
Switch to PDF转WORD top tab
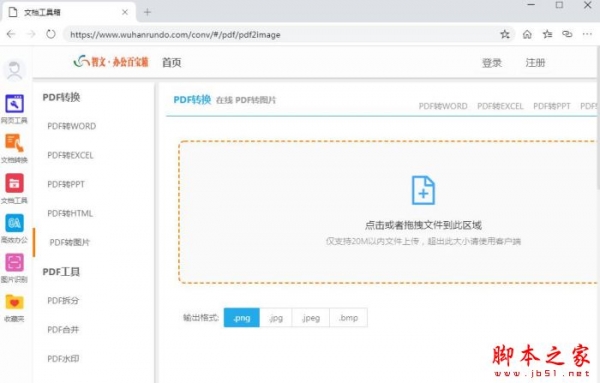tap(443, 106)
